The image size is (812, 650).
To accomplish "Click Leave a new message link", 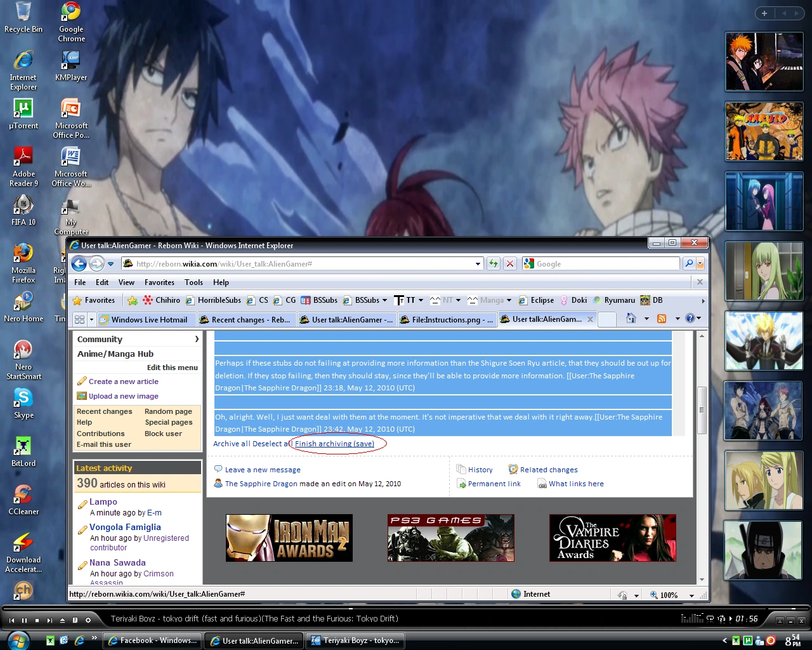I will point(263,470).
